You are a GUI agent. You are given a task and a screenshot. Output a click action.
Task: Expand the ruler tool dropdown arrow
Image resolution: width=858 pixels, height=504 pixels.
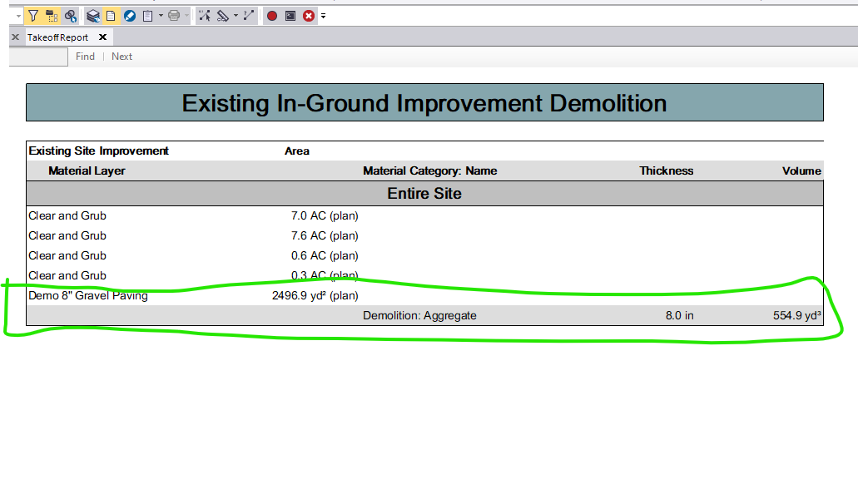236,15
